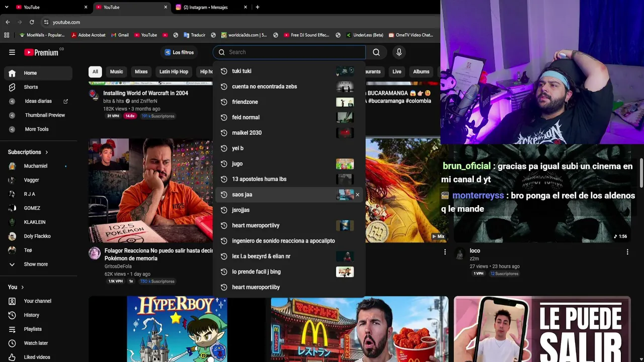Open the Free DJ Sound Effects bookmark
The image size is (644, 362).
pyautogui.click(x=306, y=35)
